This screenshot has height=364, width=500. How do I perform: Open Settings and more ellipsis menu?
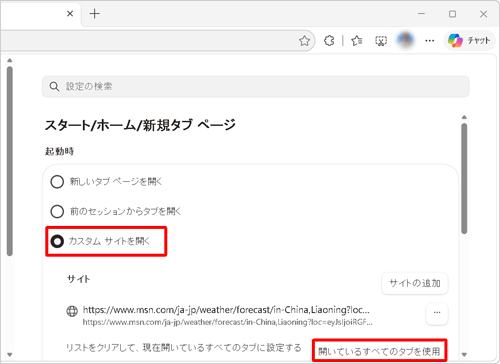430,41
